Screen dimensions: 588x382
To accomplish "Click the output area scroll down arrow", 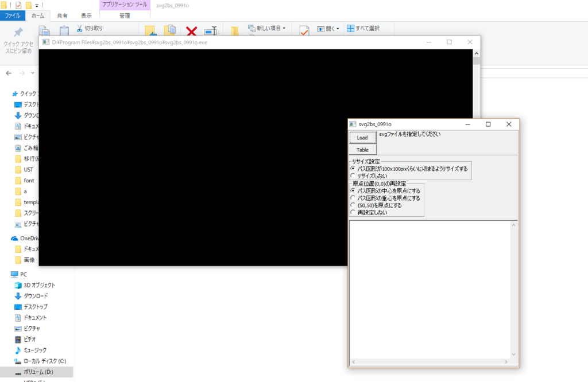I will [x=514, y=354].
